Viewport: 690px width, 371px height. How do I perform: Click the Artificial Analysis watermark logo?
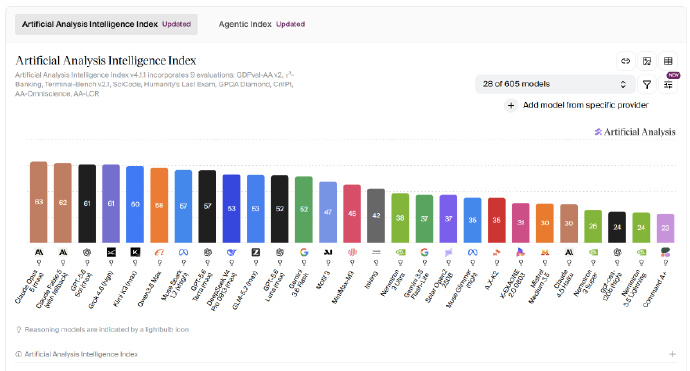pos(635,132)
